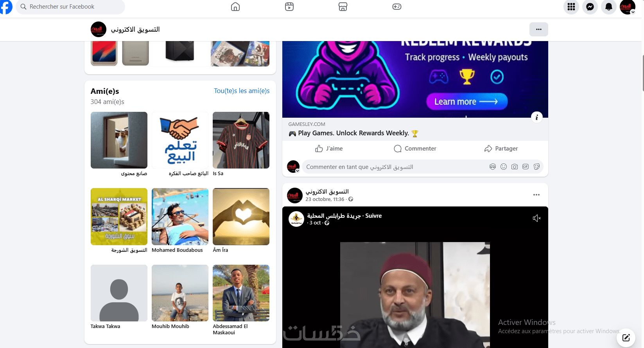The image size is (644, 348).
Task: Click the new message compose icon
Action: (626, 337)
